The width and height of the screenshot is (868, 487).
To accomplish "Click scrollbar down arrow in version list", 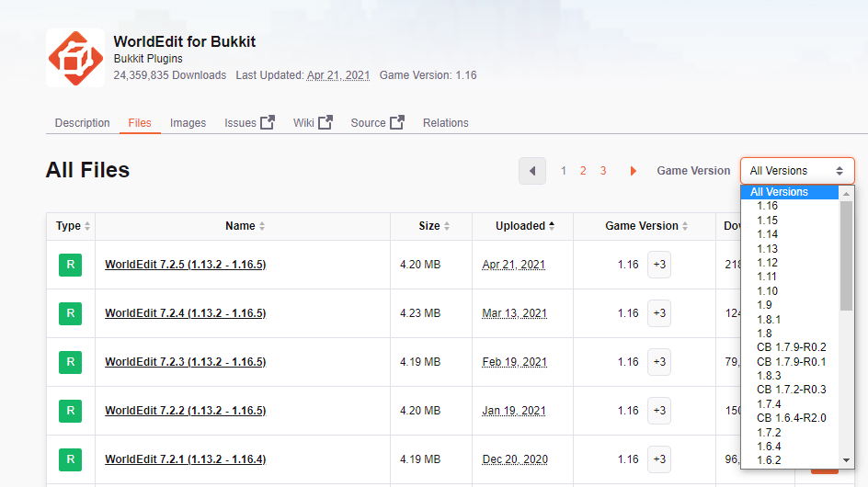I will click(x=846, y=460).
